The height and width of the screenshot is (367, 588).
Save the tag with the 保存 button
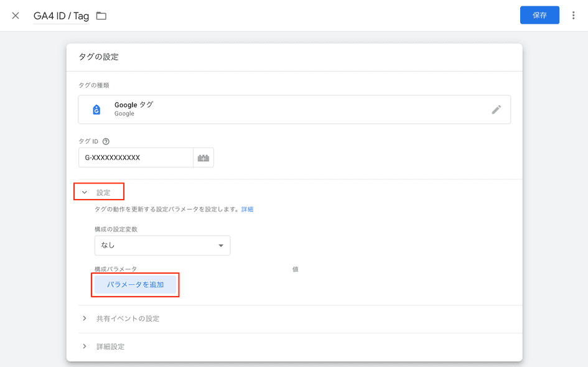539,15
